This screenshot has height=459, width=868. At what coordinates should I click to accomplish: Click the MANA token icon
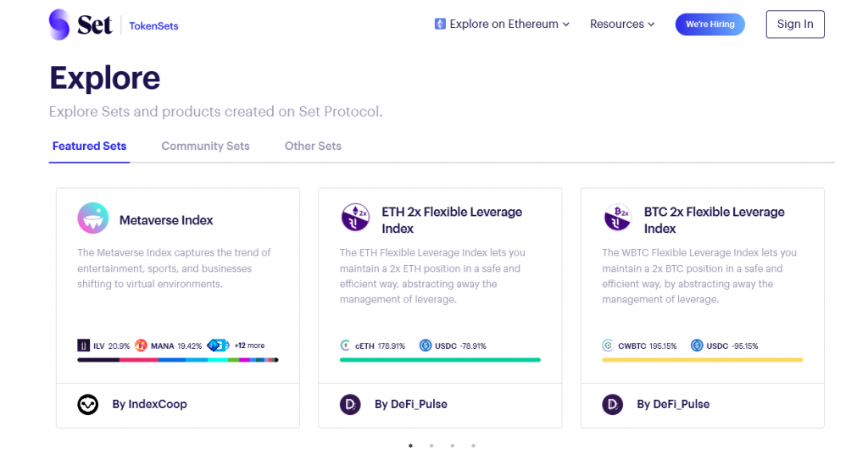(x=141, y=346)
